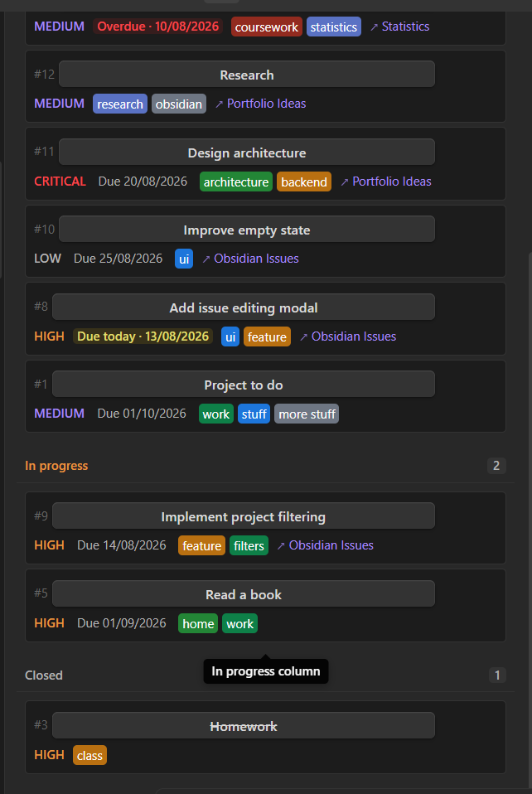Select the filters tag
Viewport: 532px width, 794px height.
coord(249,545)
